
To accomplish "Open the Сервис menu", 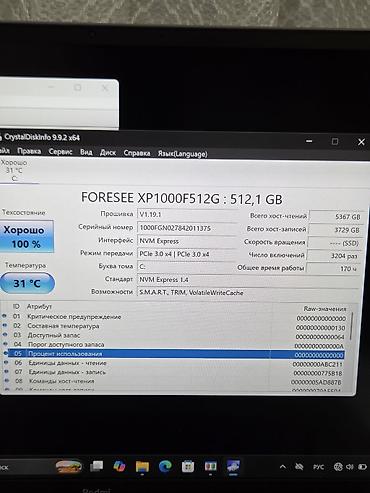I will click(60, 152).
